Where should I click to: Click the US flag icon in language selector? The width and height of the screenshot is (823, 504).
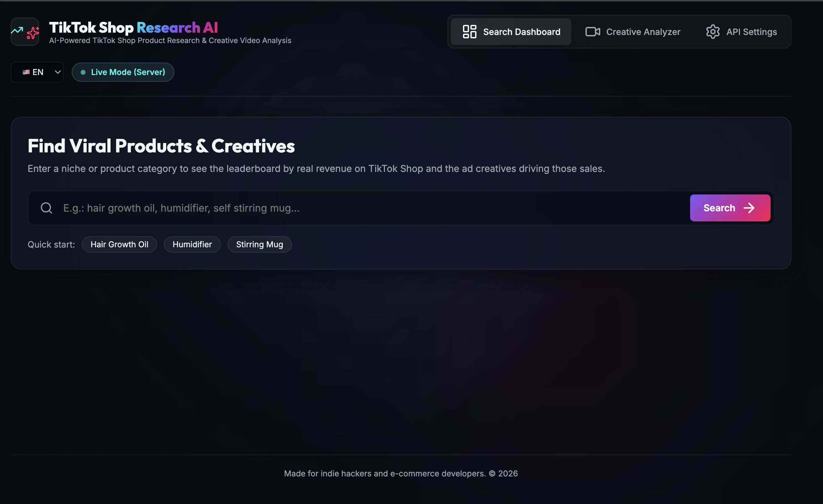click(26, 72)
